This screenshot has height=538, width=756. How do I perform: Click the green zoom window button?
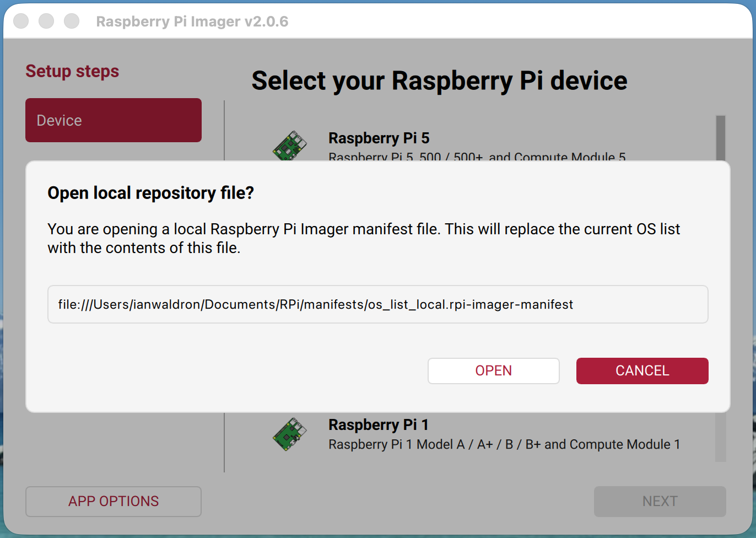pyautogui.click(x=72, y=20)
